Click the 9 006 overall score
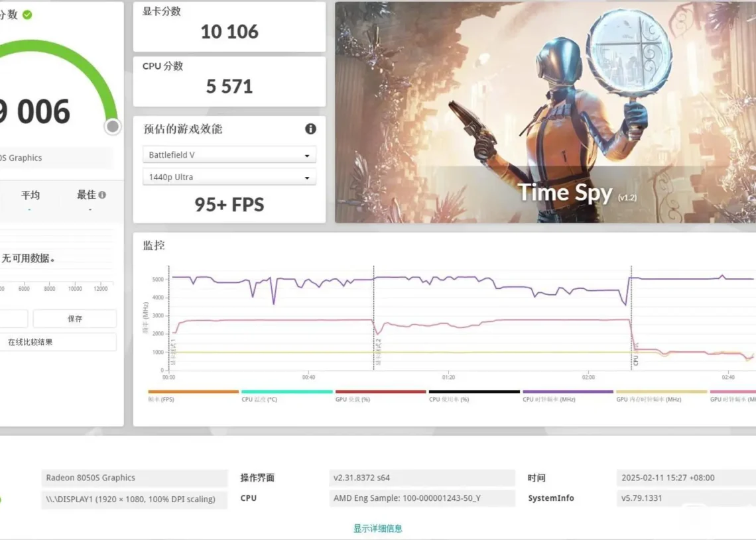The image size is (756, 540). [x=34, y=111]
